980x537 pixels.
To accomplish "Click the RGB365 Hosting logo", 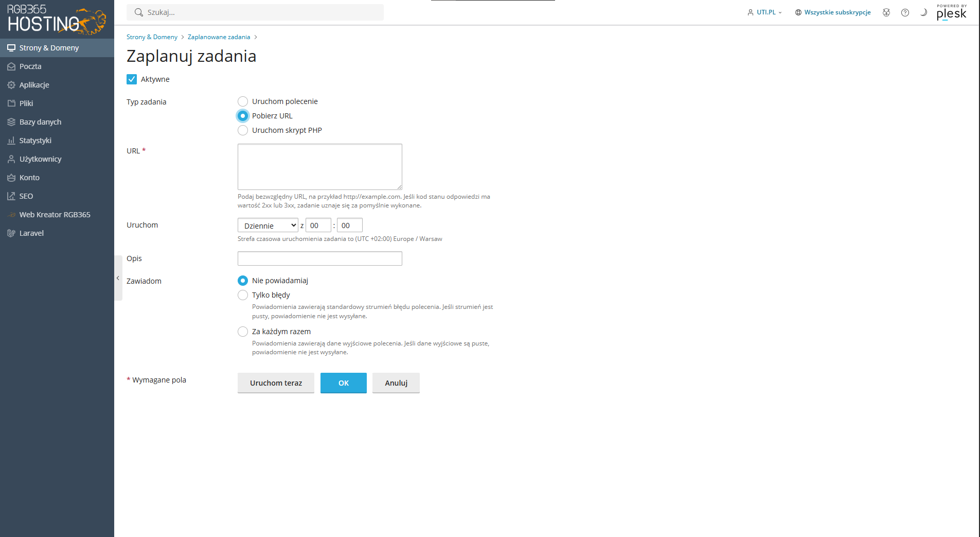I will click(57, 20).
